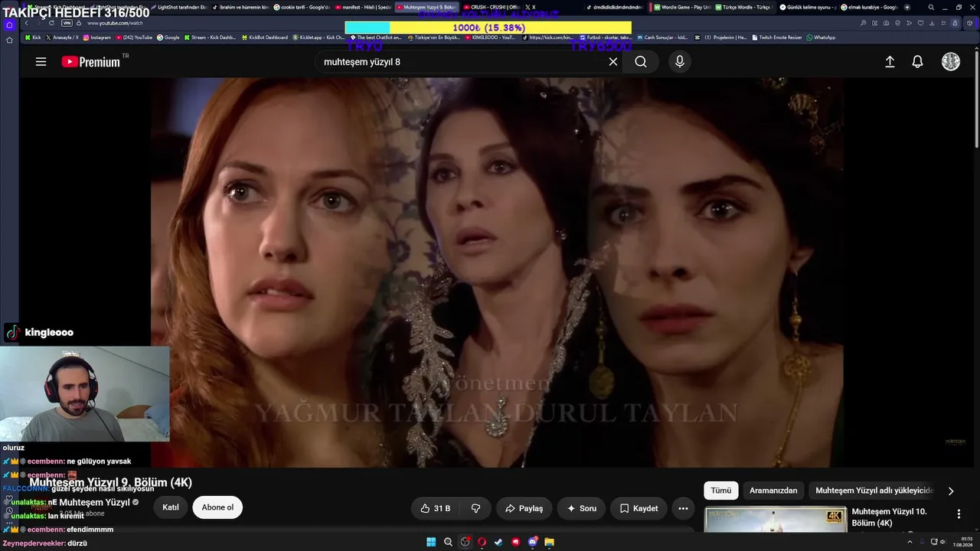The height and width of the screenshot is (551, 980).
Task: Select the Aramanızdan filter chip
Action: pyautogui.click(x=773, y=491)
